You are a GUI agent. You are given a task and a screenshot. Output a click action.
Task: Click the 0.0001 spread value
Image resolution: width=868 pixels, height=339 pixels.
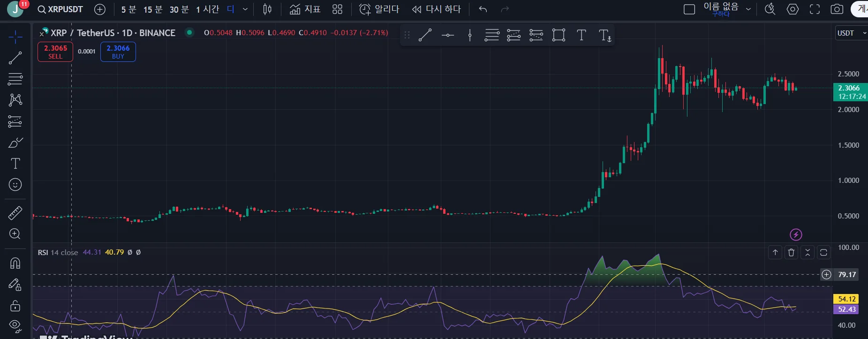(x=87, y=52)
